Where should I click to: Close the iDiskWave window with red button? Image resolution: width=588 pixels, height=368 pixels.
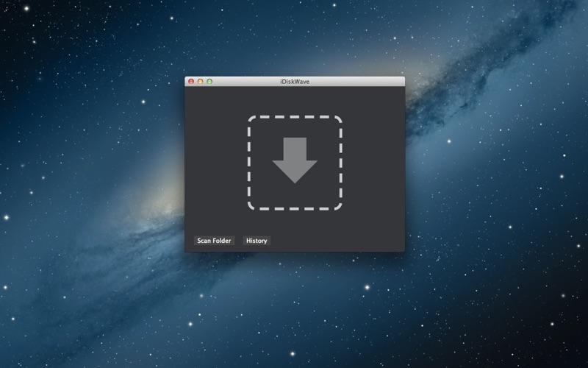click(191, 82)
